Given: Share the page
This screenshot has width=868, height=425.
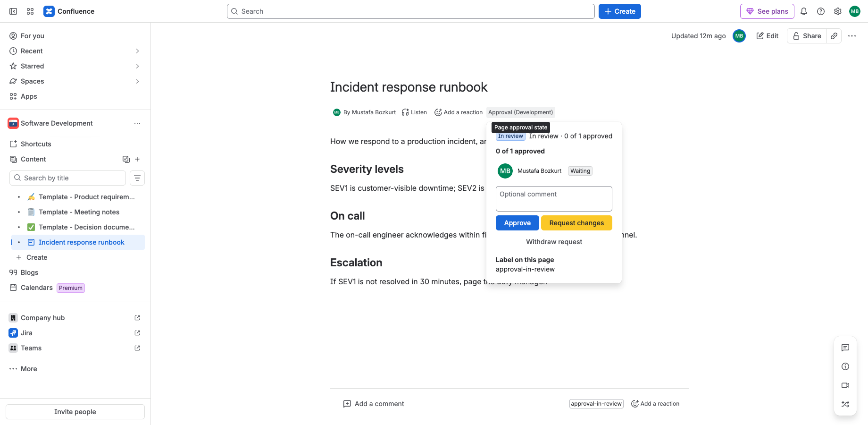Looking at the screenshot, I should pos(807,36).
